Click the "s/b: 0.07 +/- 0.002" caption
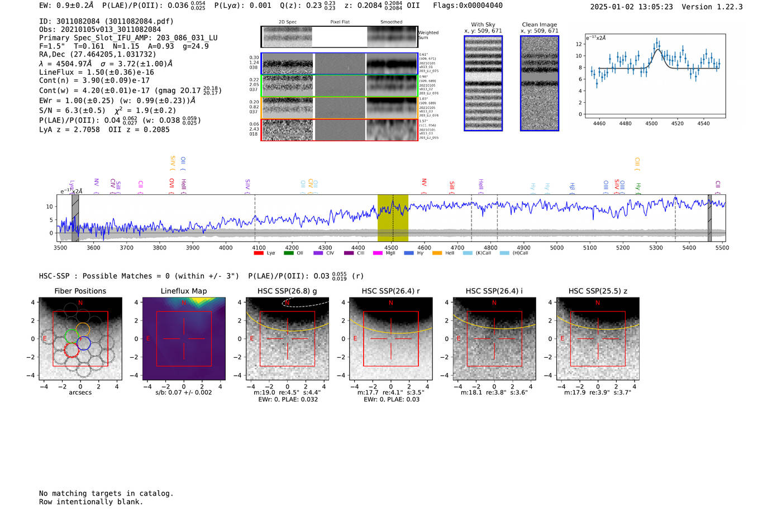 [184, 392]
